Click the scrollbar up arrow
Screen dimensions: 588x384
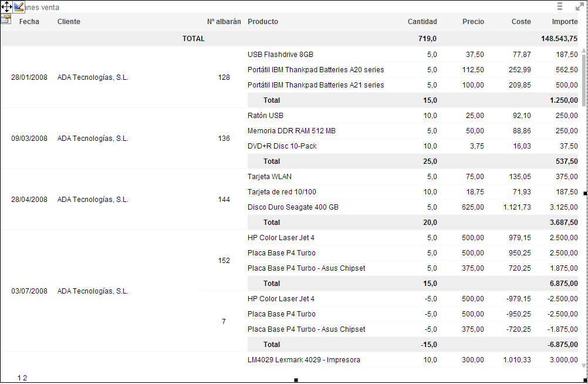tap(583, 51)
